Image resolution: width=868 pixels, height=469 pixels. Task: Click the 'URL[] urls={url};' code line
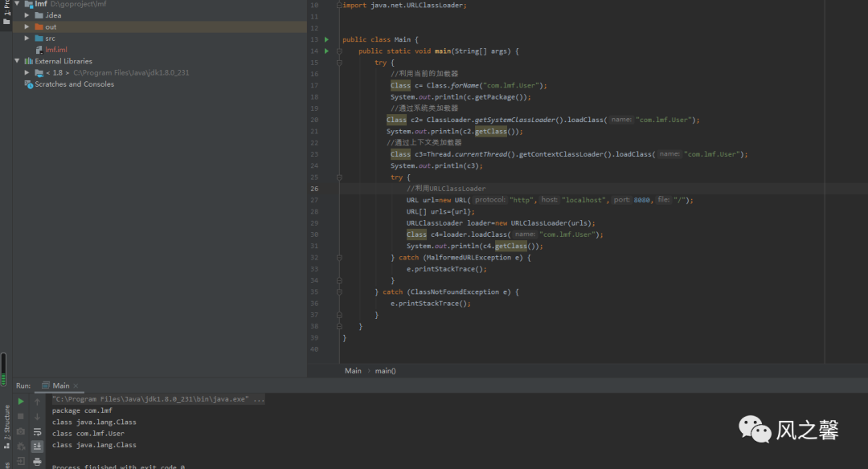tap(440, 211)
